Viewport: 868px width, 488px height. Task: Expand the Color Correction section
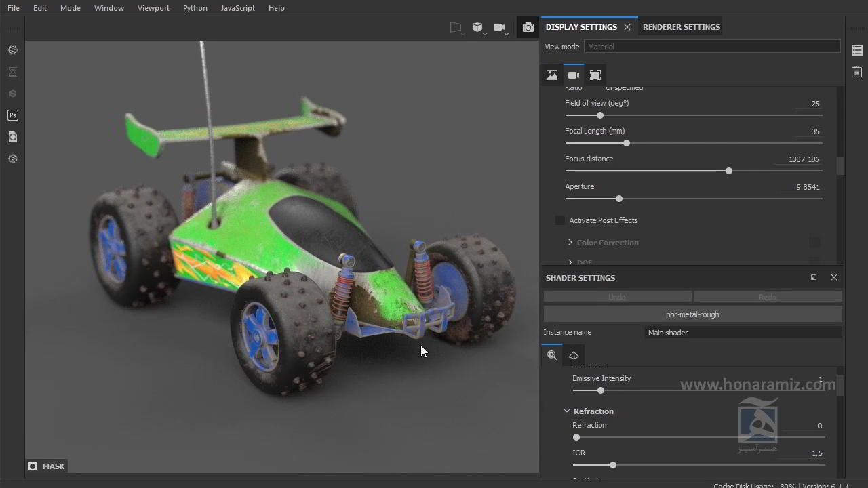click(570, 243)
